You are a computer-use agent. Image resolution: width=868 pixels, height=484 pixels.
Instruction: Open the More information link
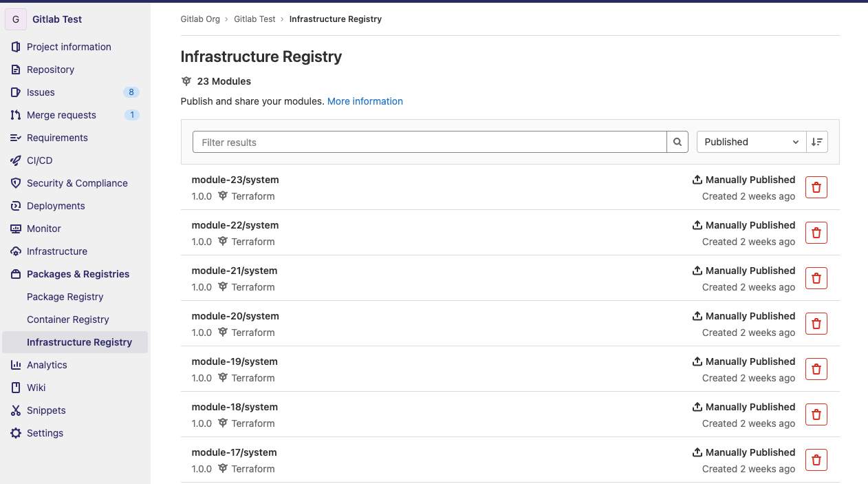365,101
